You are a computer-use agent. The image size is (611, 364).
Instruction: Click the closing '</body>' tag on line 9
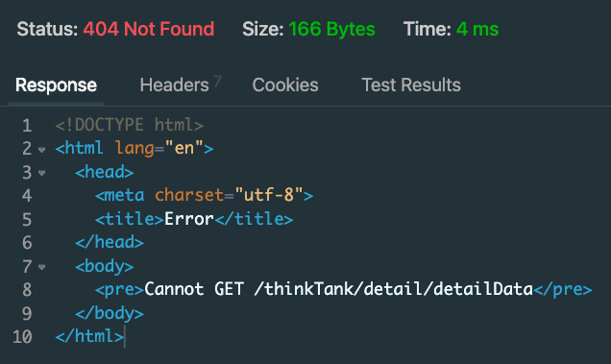pyautogui.click(x=110, y=313)
